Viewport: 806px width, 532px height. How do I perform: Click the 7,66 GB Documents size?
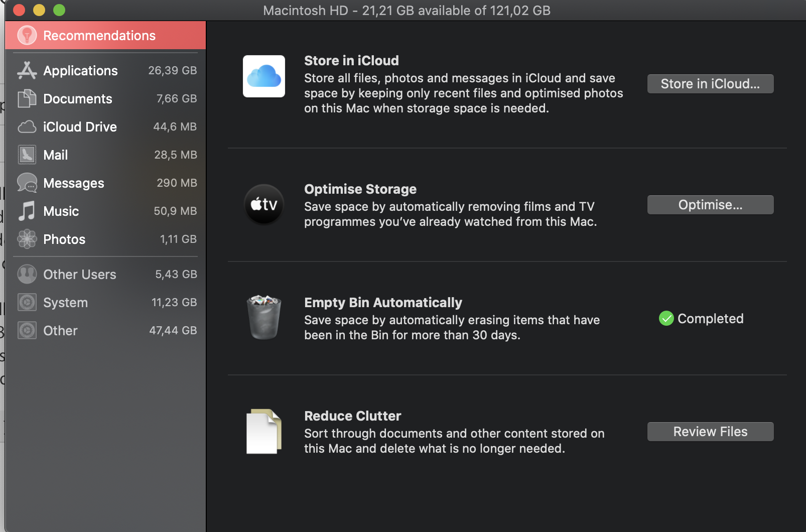176,99
